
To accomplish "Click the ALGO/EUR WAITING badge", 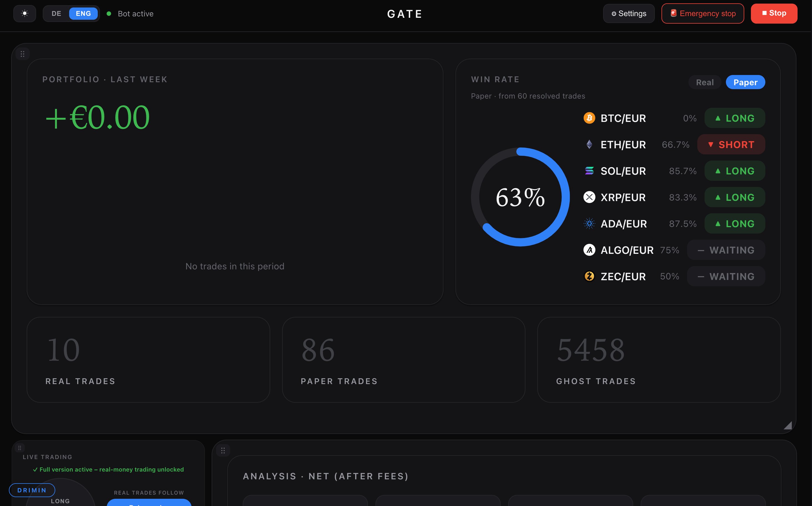I will coord(726,250).
